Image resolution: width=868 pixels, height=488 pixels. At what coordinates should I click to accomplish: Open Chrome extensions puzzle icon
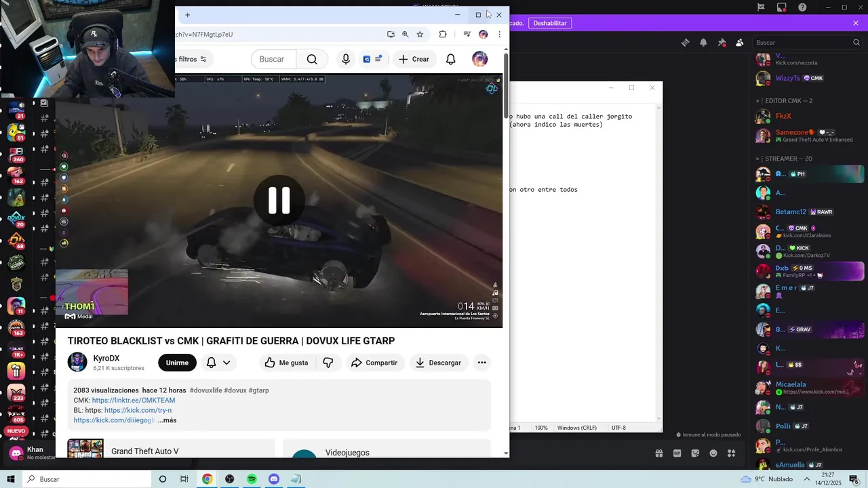[x=443, y=34]
